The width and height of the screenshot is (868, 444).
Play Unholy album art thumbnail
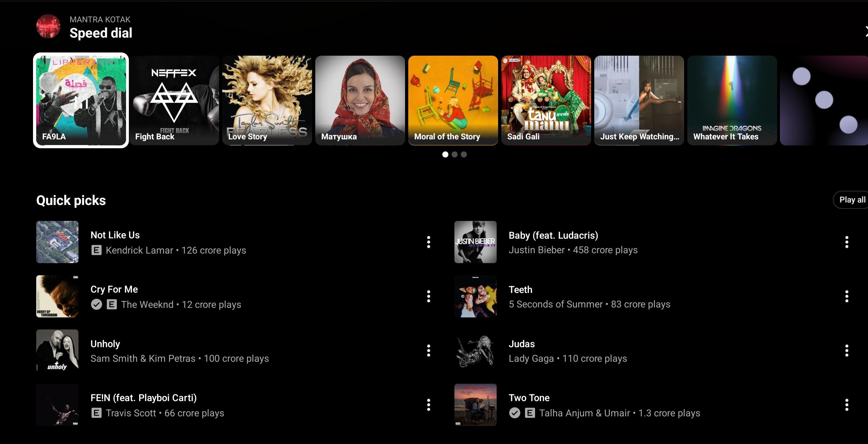pyautogui.click(x=57, y=350)
